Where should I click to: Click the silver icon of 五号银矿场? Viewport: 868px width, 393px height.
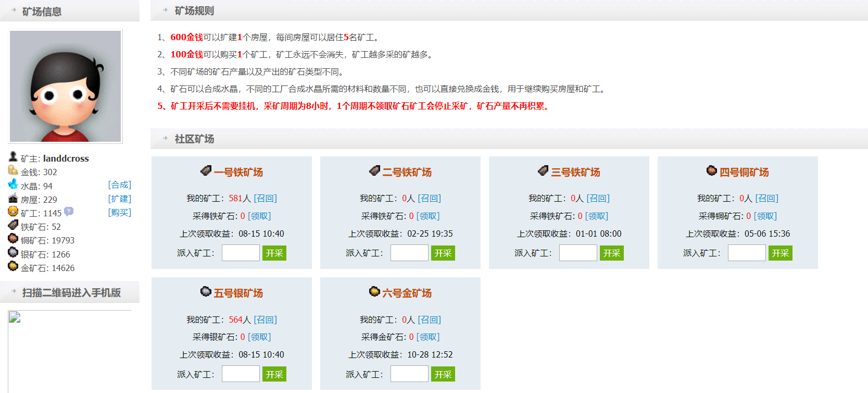tap(206, 291)
